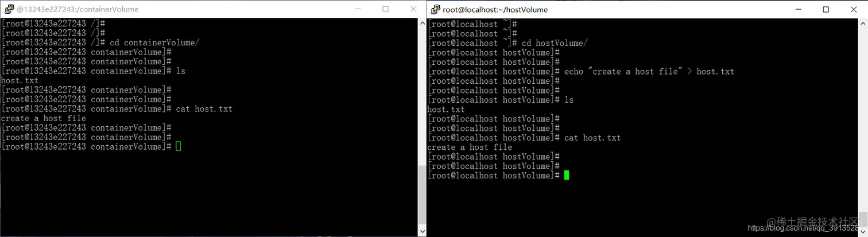Click 'create a host file' output in container terminal
Screen dimensions: 868x237
[x=44, y=118]
